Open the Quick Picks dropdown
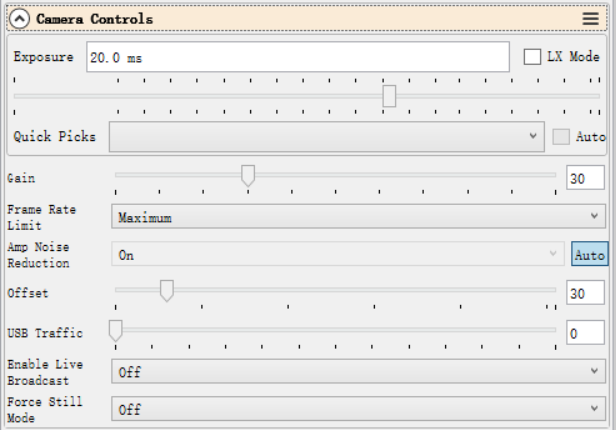This screenshot has height=430, width=616. (x=325, y=136)
